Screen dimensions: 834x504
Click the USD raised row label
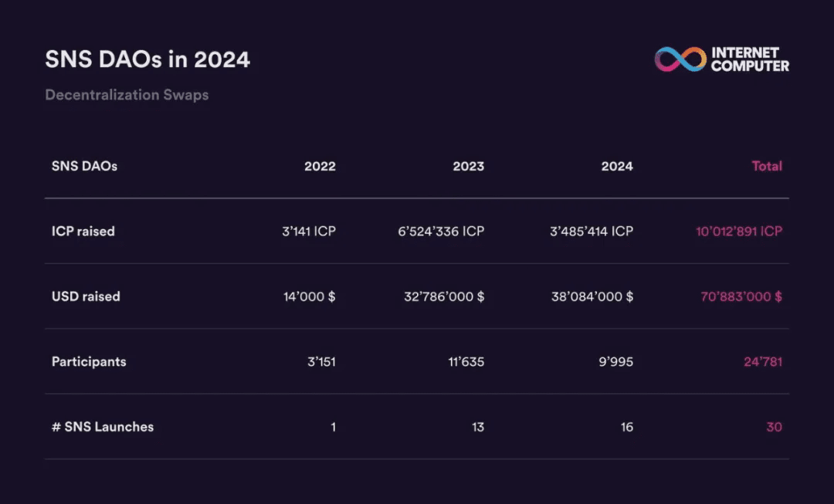pyautogui.click(x=86, y=296)
